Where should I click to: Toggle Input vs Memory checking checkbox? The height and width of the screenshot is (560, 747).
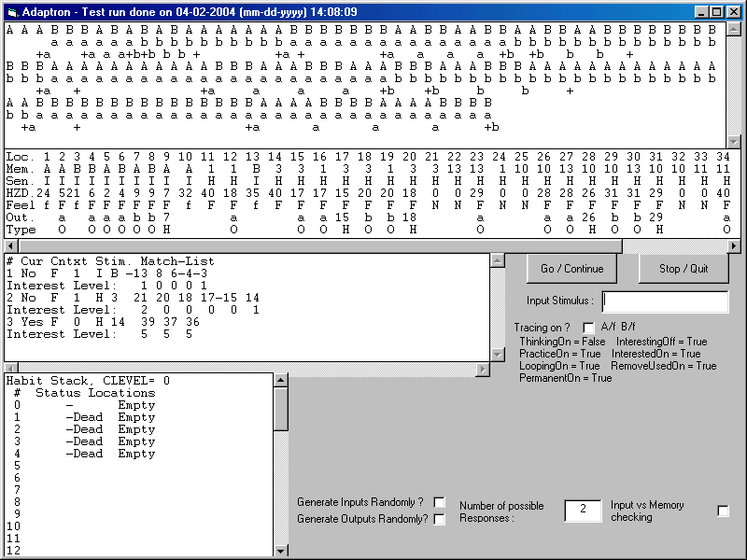(x=723, y=511)
